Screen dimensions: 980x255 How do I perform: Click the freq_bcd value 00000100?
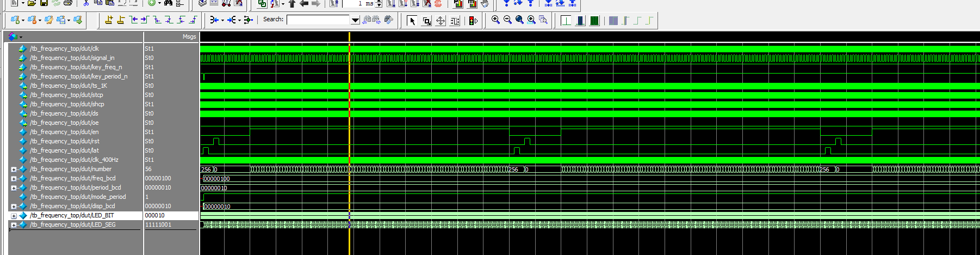tap(158, 178)
